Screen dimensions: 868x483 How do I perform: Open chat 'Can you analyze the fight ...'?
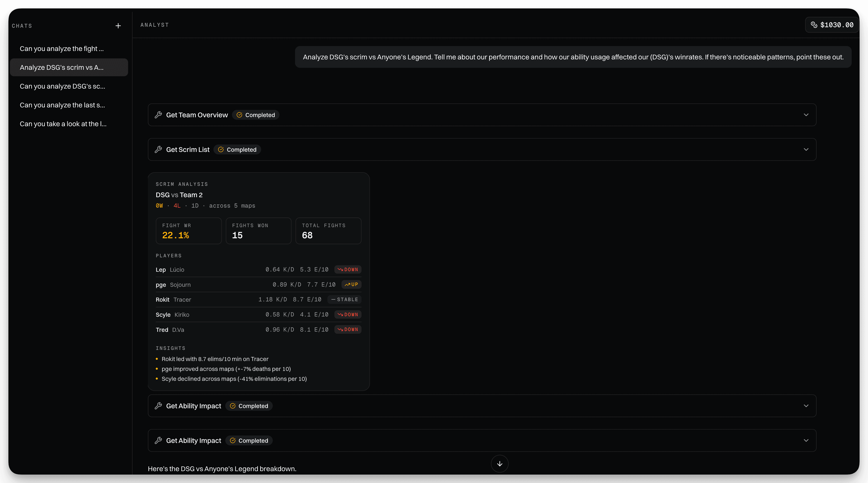[69, 48]
